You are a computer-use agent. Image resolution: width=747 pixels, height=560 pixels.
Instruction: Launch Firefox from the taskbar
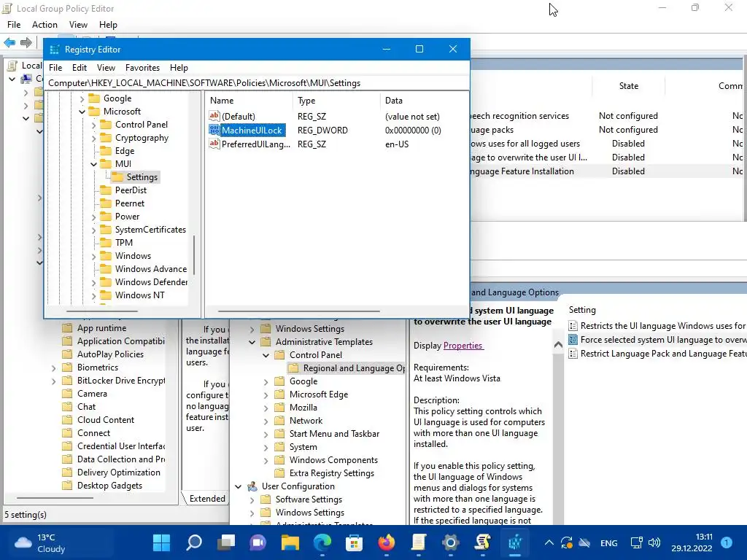pos(387,542)
